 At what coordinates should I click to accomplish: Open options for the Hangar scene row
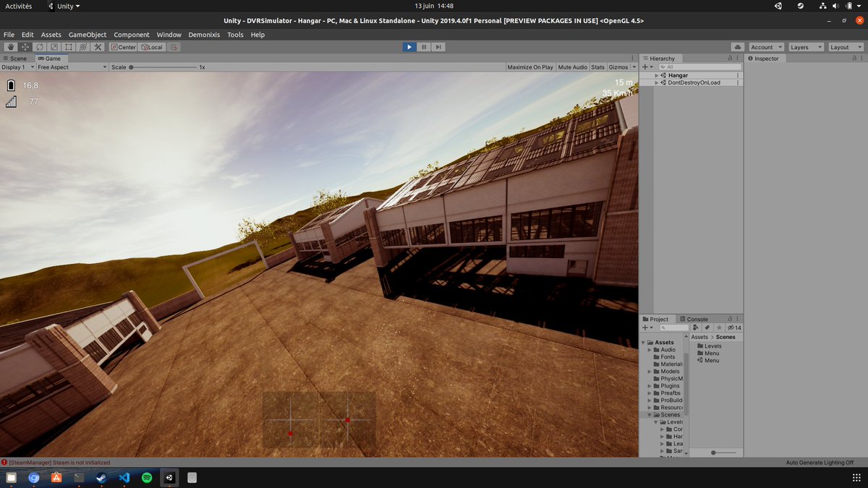738,75
